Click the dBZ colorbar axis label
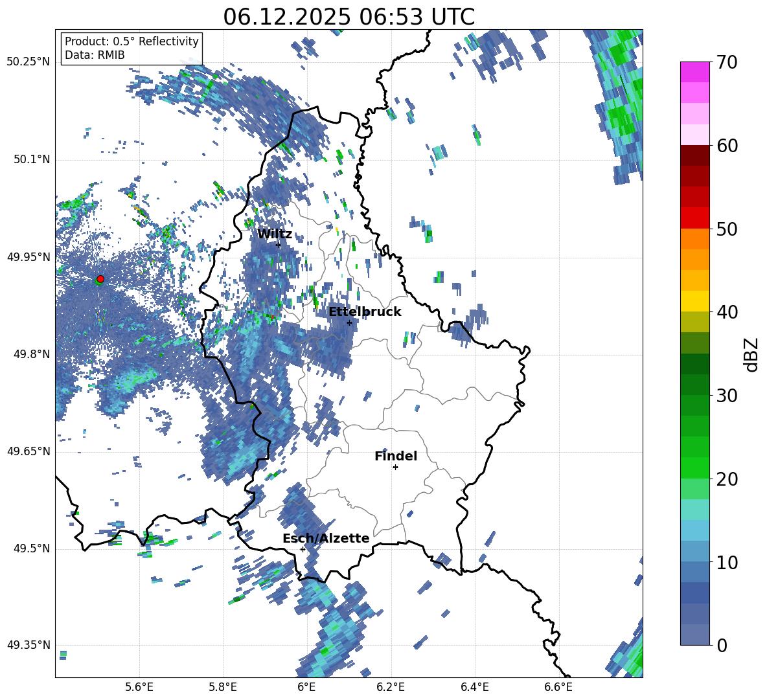This screenshot has width=767, height=700. [751, 354]
